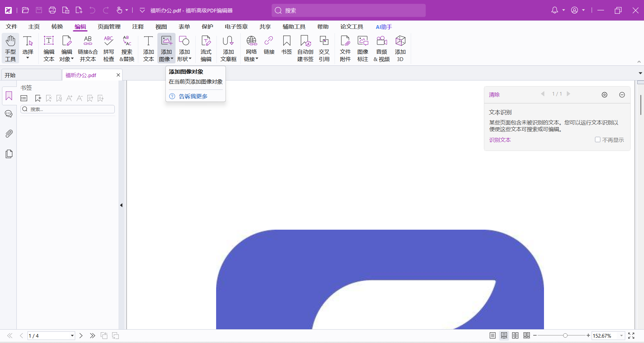Image resolution: width=644 pixels, height=343 pixels.
Task: Click the Add 3D icon
Action: (x=400, y=49)
